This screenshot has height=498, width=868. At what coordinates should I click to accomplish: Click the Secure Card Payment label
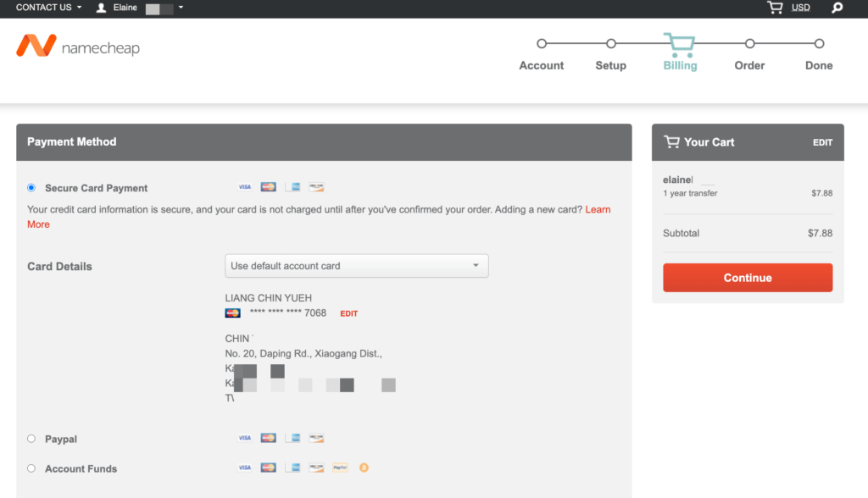click(97, 188)
